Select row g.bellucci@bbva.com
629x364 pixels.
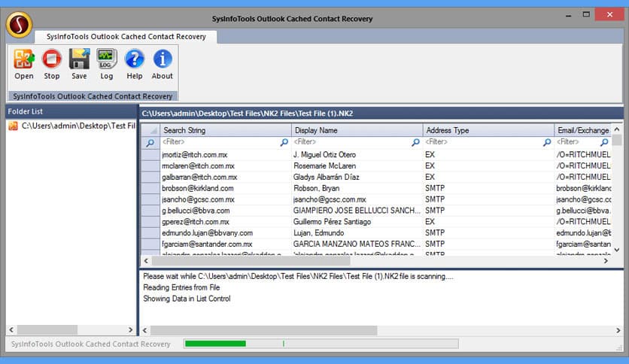[376, 211]
